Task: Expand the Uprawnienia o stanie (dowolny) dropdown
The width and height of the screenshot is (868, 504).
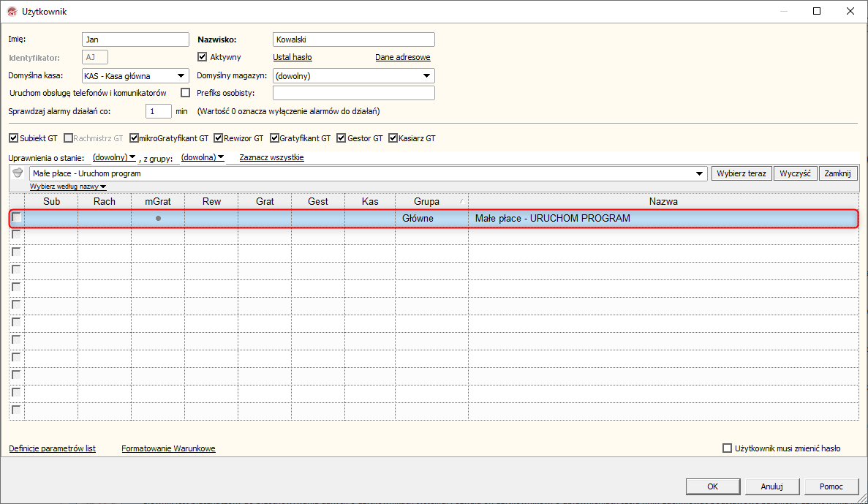Action: pos(114,157)
